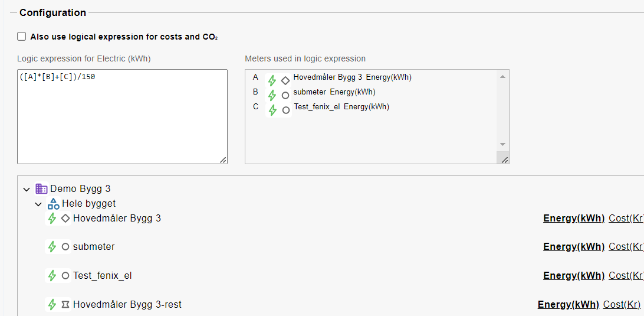
Task: Select the Test_fenix_el tree item
Action: tap(102, 276)
